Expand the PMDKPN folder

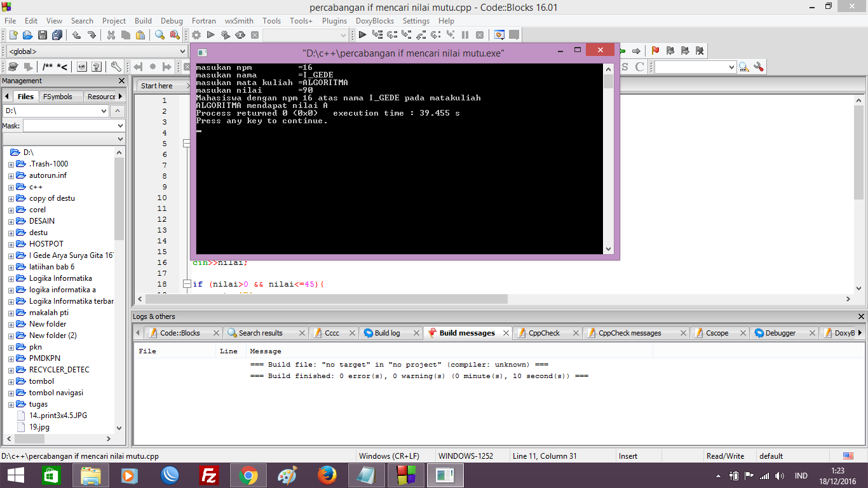click(x=11, y=359)
